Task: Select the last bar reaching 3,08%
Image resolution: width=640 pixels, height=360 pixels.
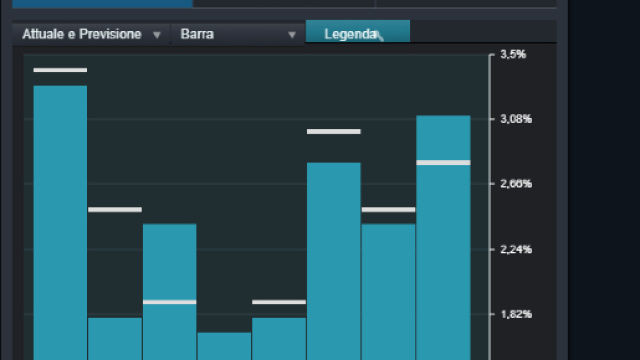Action: point(443,238)
